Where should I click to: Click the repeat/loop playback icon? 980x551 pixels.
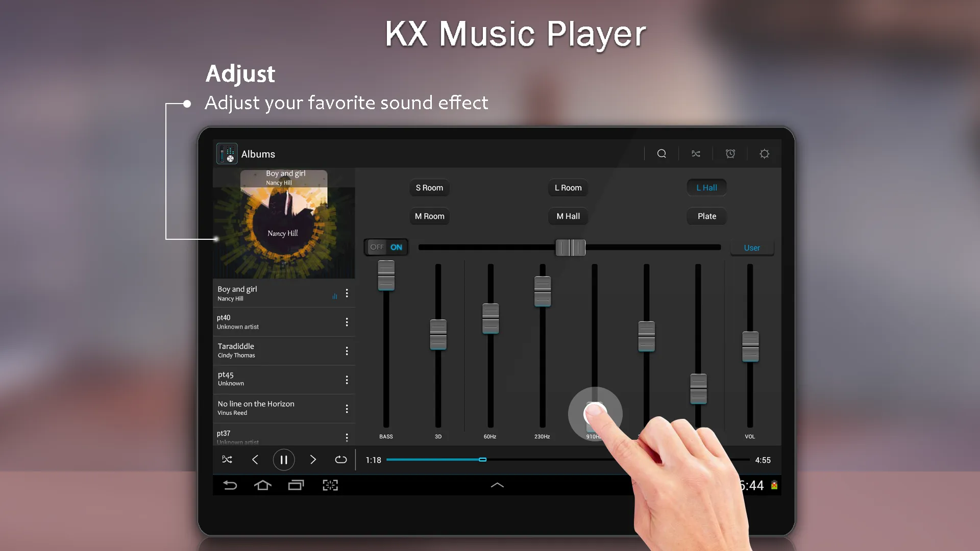[x=341, y=460]
